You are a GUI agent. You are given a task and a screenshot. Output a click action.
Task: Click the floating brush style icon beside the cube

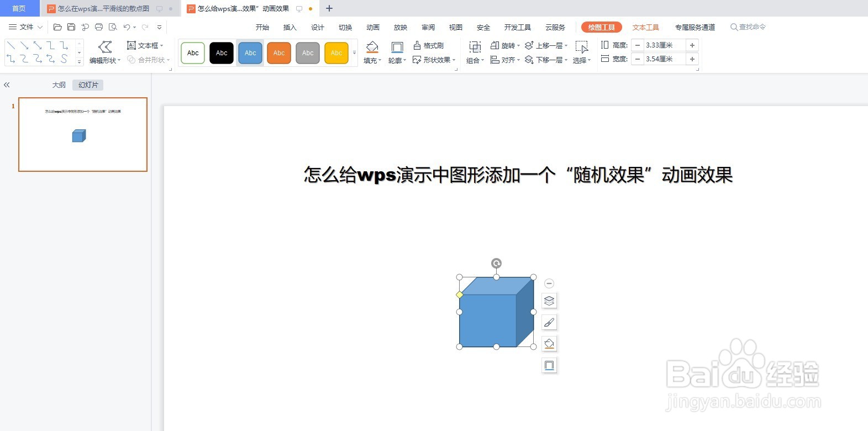(x=549, y=323)
